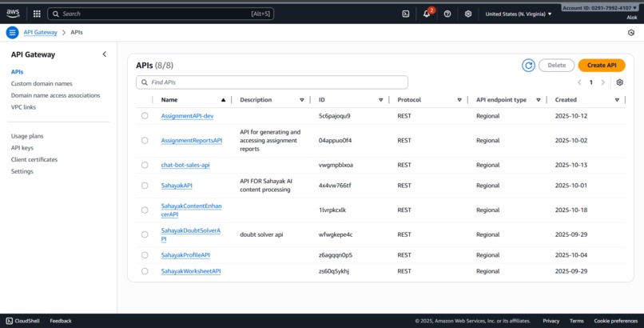The height and width of the screenshot is (328, 644).
Task: Open the SahayakWorksheetAPI link
Action: point(191,271)
